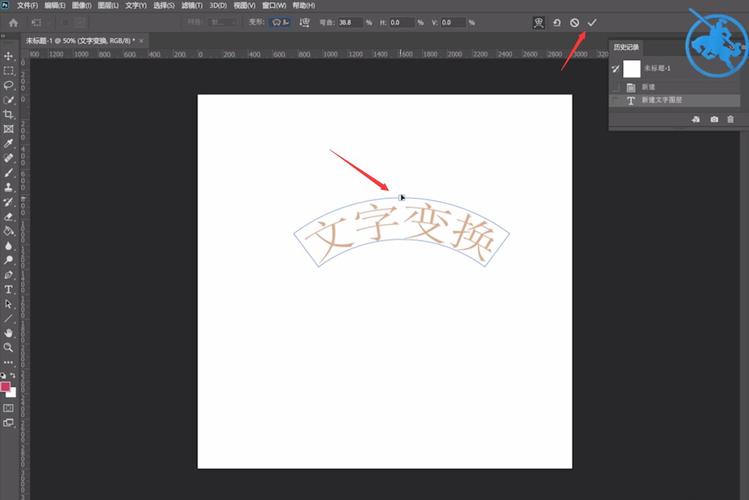
Task: Toggle the warp orientation button
Action: [305, 22]
